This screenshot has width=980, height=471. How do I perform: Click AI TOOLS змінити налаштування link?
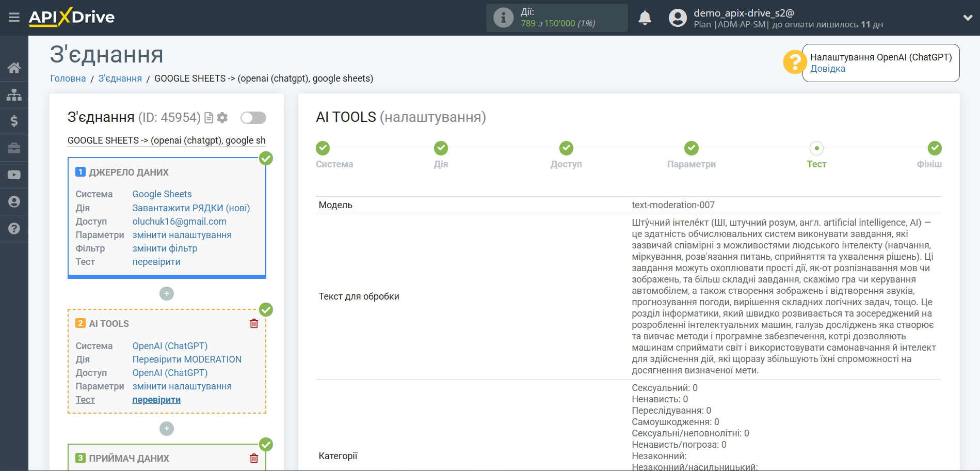pos(182,386)
